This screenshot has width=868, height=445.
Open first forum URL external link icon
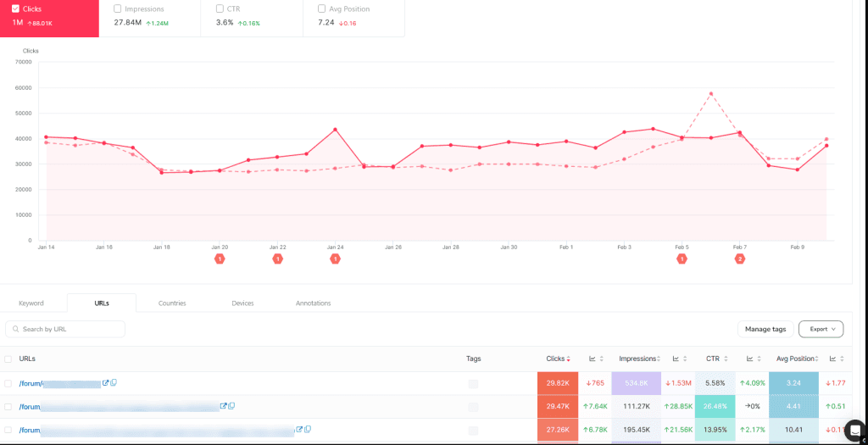point(106,382)
